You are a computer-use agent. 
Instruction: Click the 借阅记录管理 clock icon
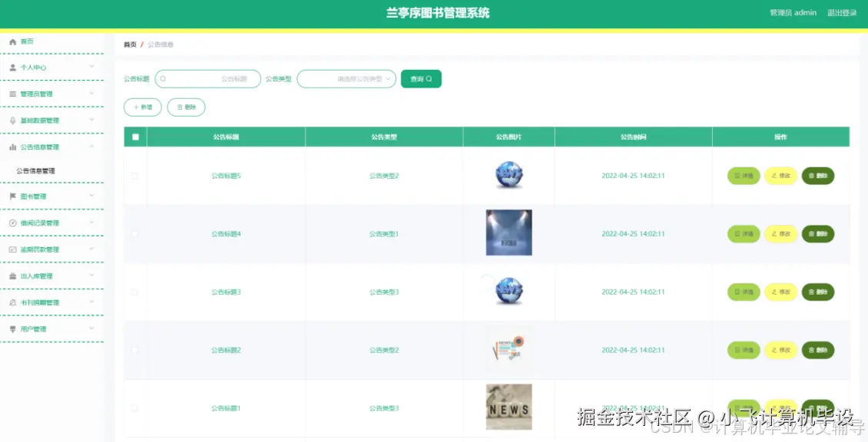click(12, 223)
